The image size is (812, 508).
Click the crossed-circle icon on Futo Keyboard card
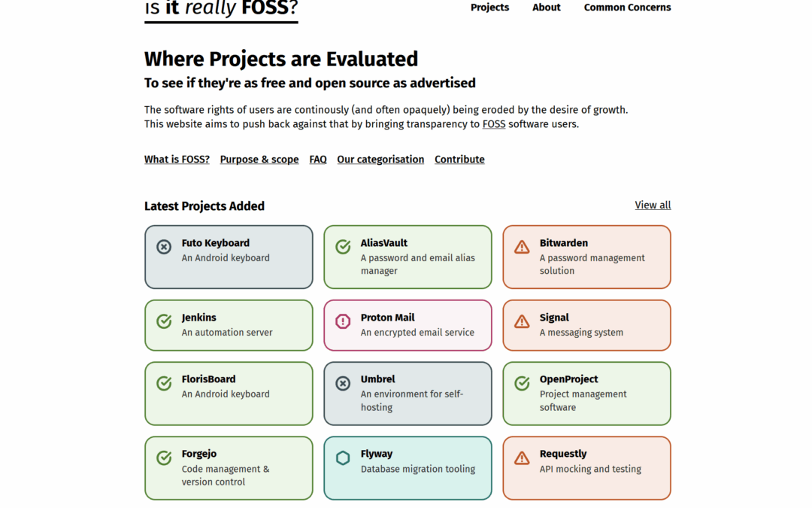click(164, 247)
